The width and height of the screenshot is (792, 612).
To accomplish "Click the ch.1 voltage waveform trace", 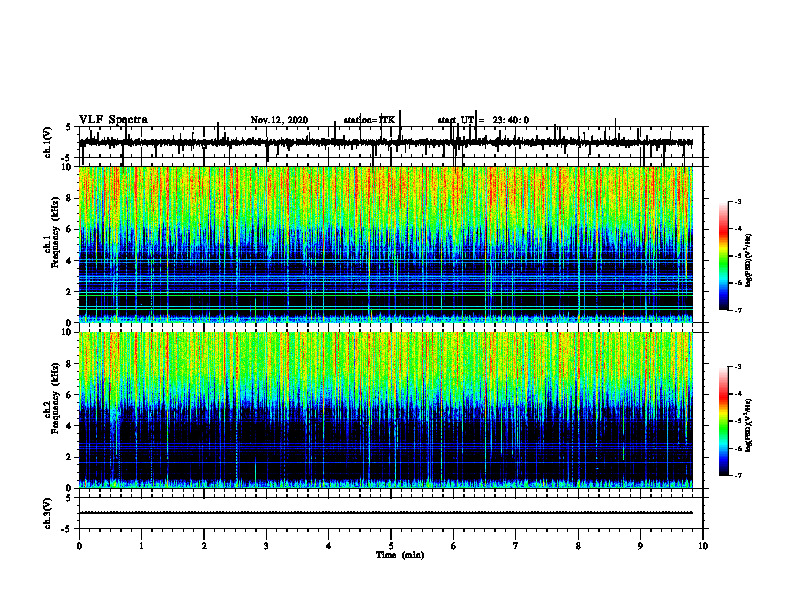I will tap(385, 143).
